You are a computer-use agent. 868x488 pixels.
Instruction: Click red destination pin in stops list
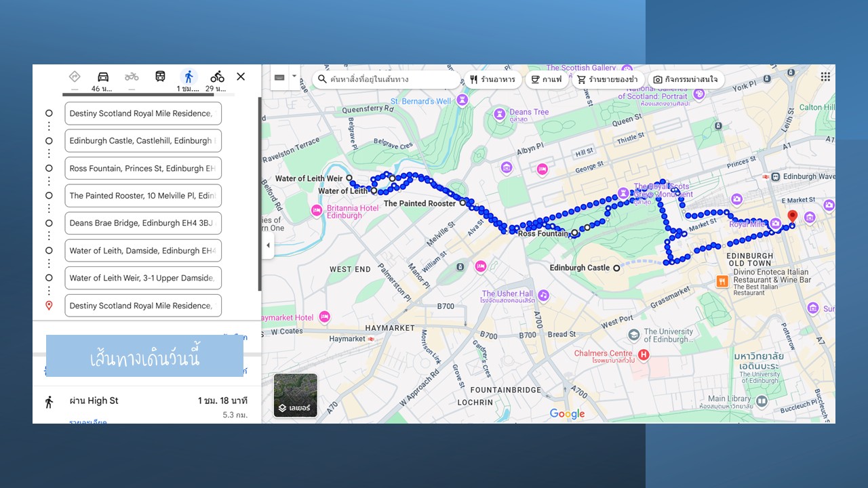pos(49,306)
